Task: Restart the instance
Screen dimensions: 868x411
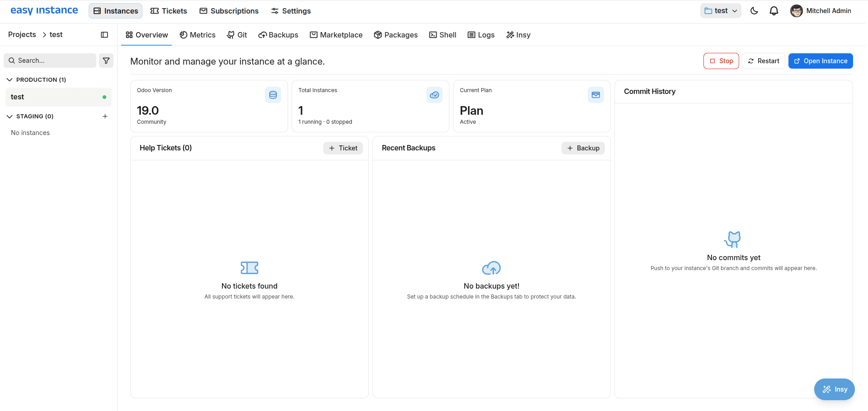Action: (x=764, y=61)
